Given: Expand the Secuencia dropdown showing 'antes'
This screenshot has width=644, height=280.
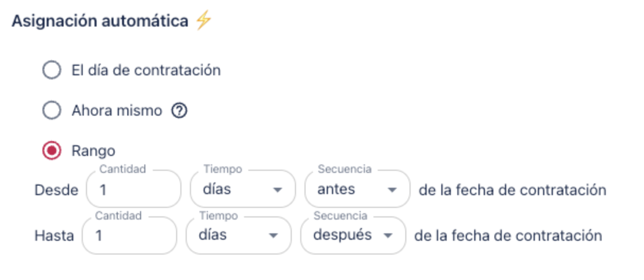Looking at the screenshot, I should [x=350, y=189].
